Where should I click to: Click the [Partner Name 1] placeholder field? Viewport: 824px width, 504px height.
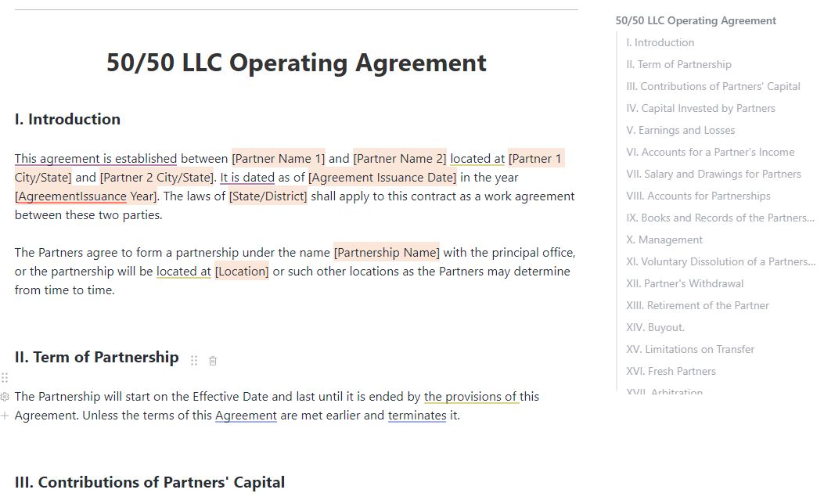coord(278,159)
